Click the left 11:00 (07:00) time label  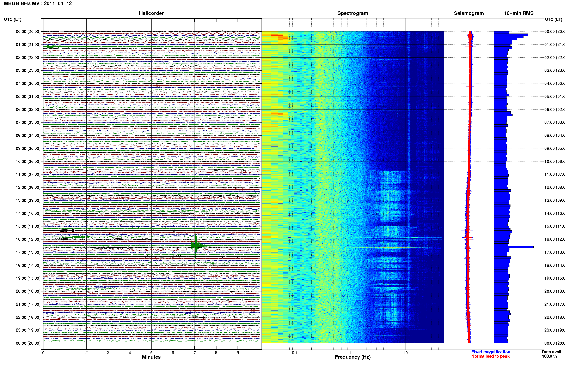tap(28, 174)
